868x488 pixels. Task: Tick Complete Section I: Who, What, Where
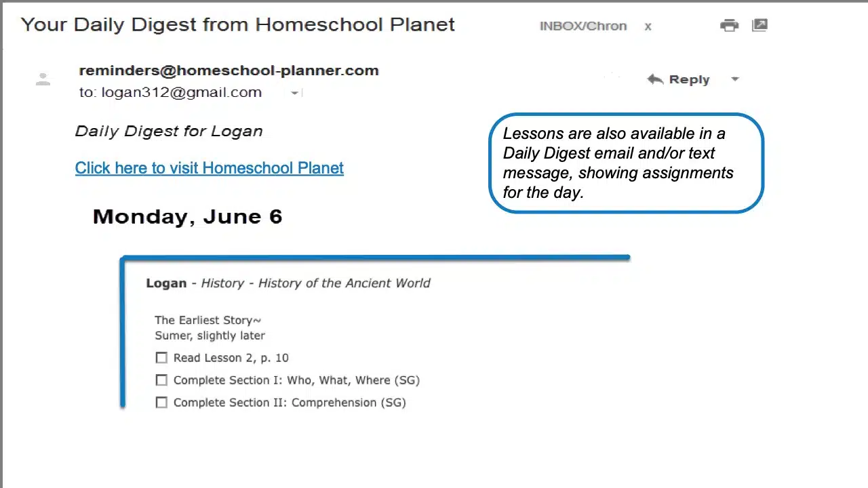click(x=161, y=380)
